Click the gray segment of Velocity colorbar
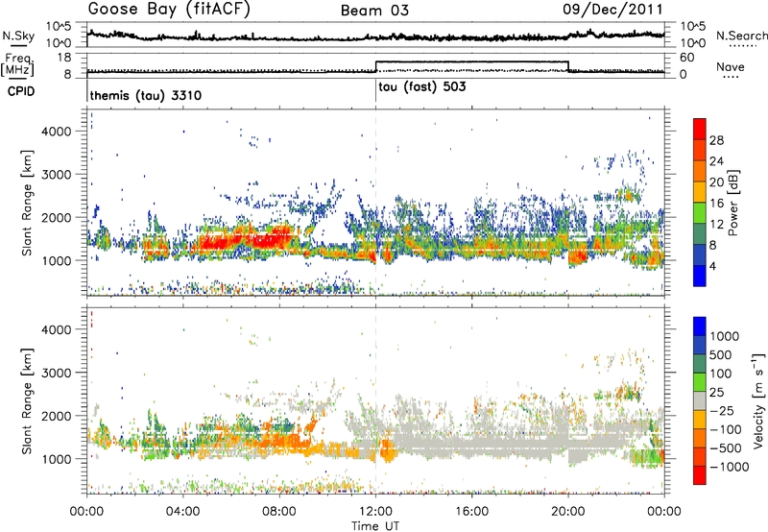 coord(700,401)
